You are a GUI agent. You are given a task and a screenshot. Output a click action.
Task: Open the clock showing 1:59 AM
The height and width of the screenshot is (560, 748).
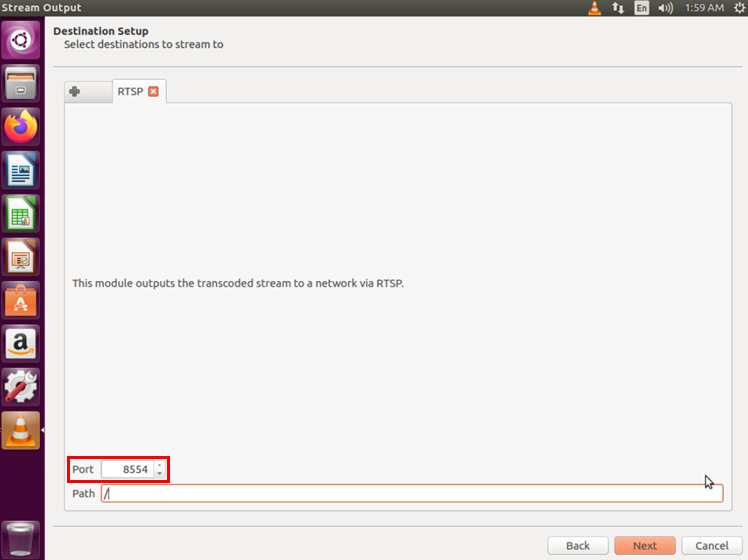pyautogui.click(x=704, y=8)
